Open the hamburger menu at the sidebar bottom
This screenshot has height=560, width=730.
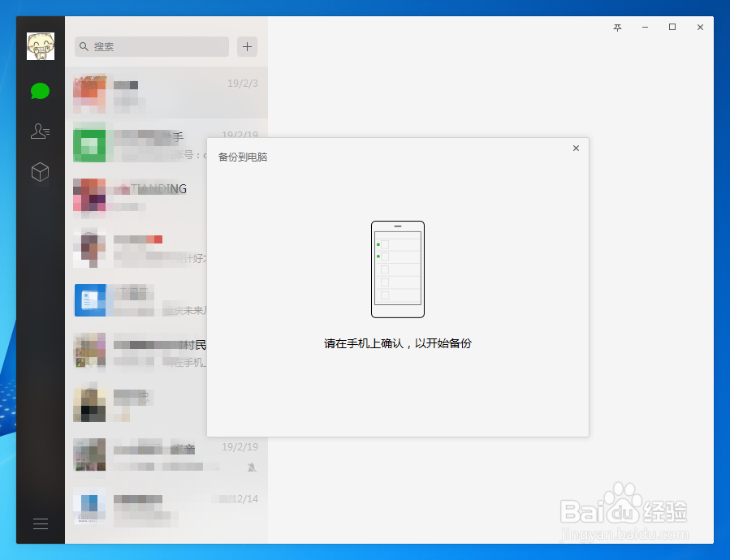[41, 523]
